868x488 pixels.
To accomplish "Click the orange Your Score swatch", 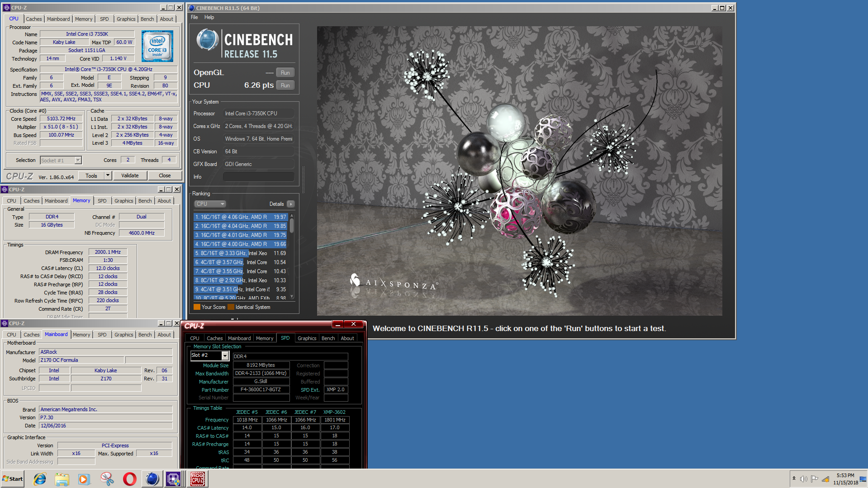I will coord(197,307).
